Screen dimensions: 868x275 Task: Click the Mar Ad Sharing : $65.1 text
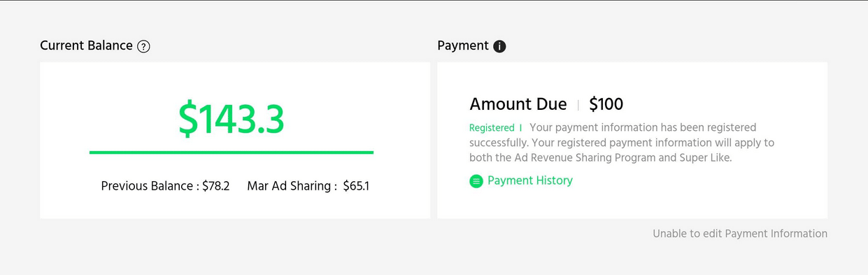tap(308, 186)
